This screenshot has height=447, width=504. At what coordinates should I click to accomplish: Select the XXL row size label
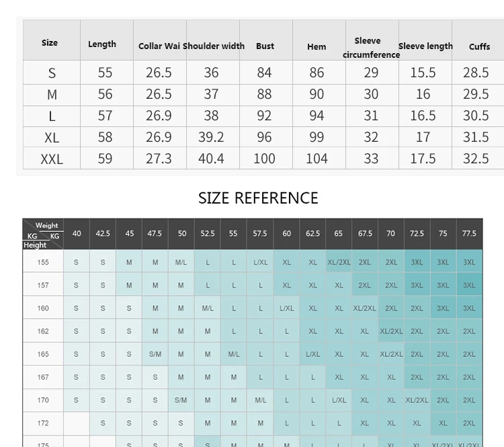(52, 159)
